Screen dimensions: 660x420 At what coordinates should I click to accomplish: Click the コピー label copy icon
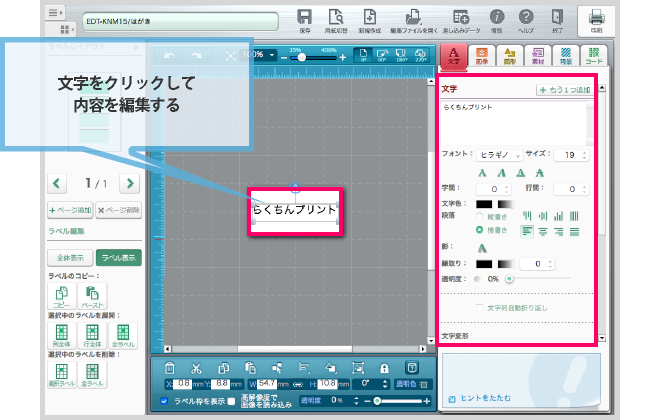click(x=60, y=296)
